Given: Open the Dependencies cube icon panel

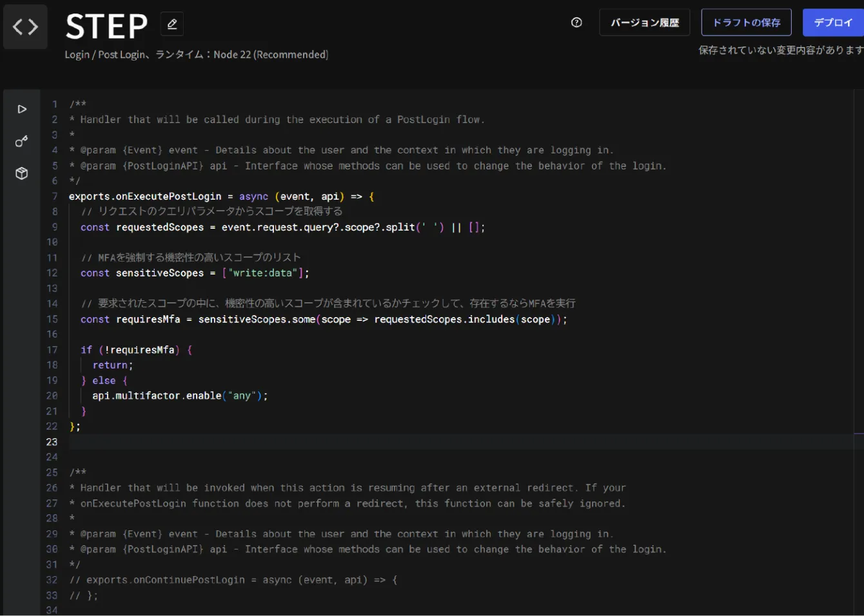Looking at the screenshot, I should [x=22, y=173].
